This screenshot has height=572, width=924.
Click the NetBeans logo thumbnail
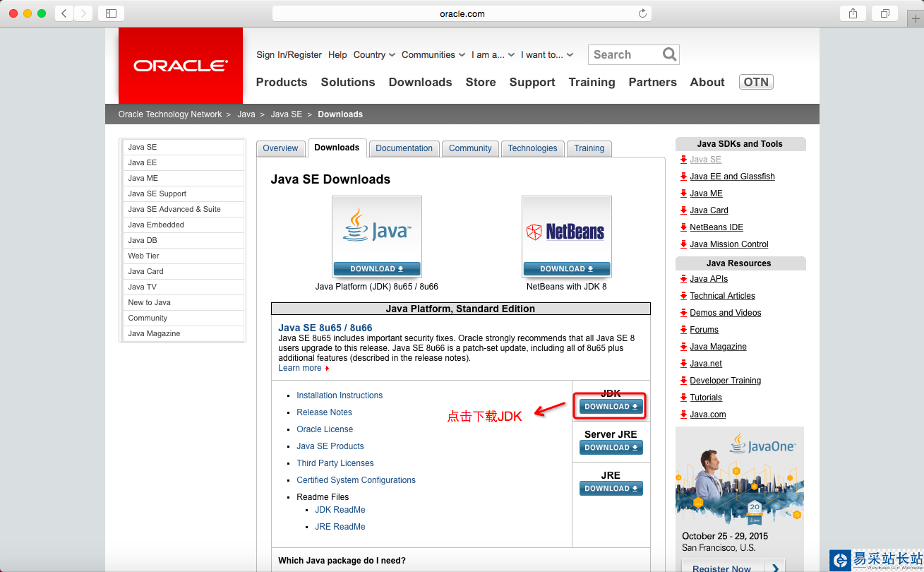[x=567, y=229]
